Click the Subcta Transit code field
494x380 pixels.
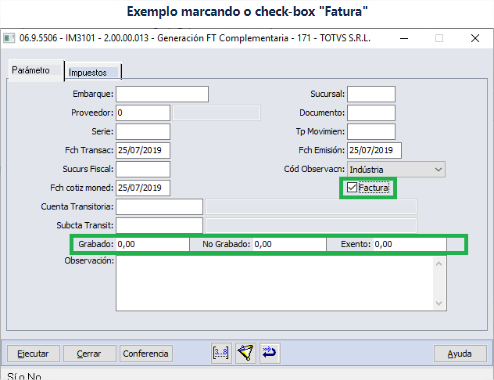click(x=159, y=225)
